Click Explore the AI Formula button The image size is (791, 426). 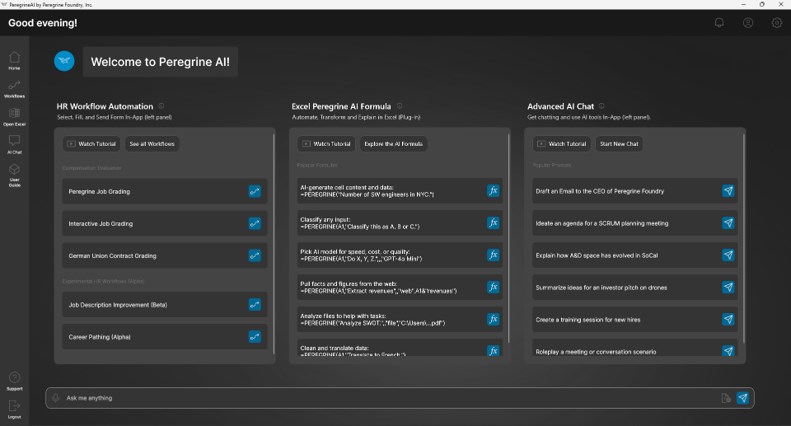click(393, 144)
